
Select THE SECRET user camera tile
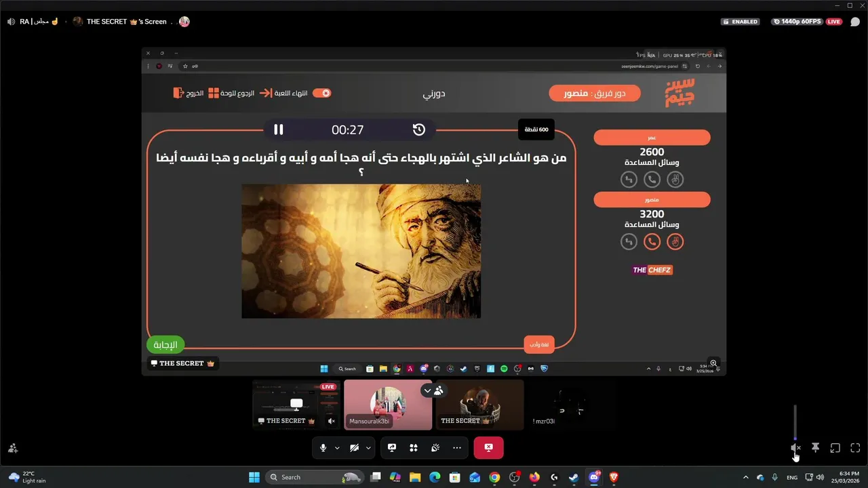[479, 405]
